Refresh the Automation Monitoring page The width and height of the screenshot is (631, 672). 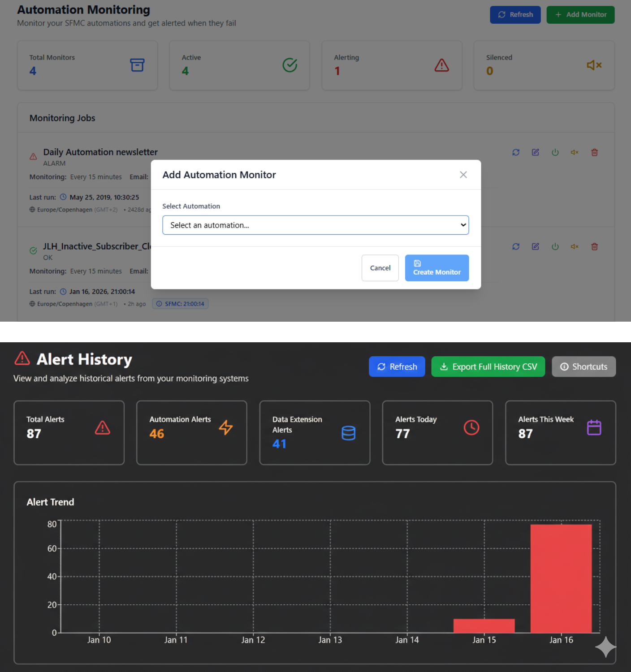pyautogui.click(x=515, y=15)
